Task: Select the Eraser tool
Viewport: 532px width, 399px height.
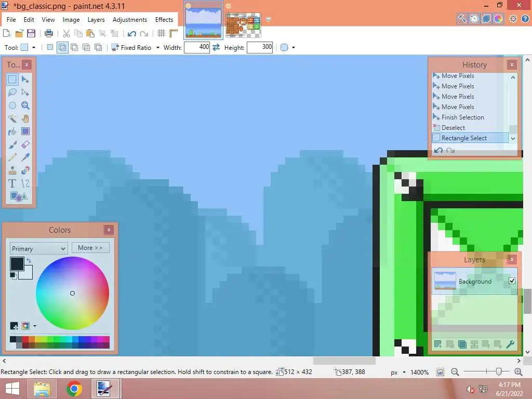Action: [x=25, y=144]
